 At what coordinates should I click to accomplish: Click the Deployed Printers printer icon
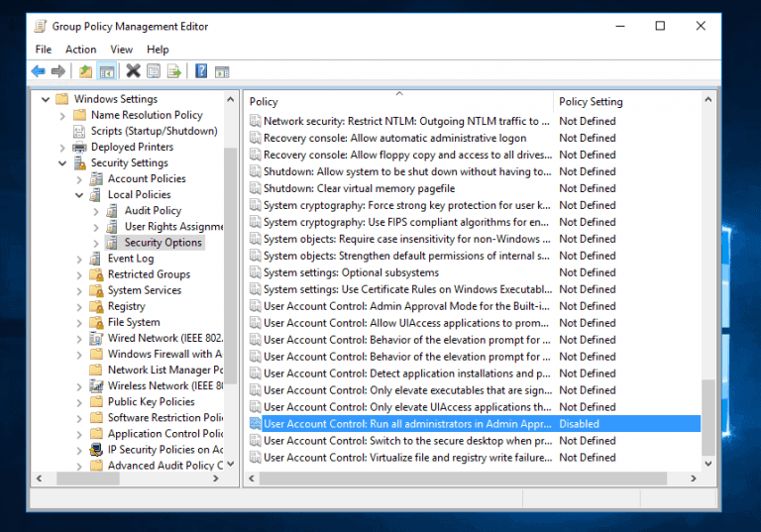[x=79, y=147]
